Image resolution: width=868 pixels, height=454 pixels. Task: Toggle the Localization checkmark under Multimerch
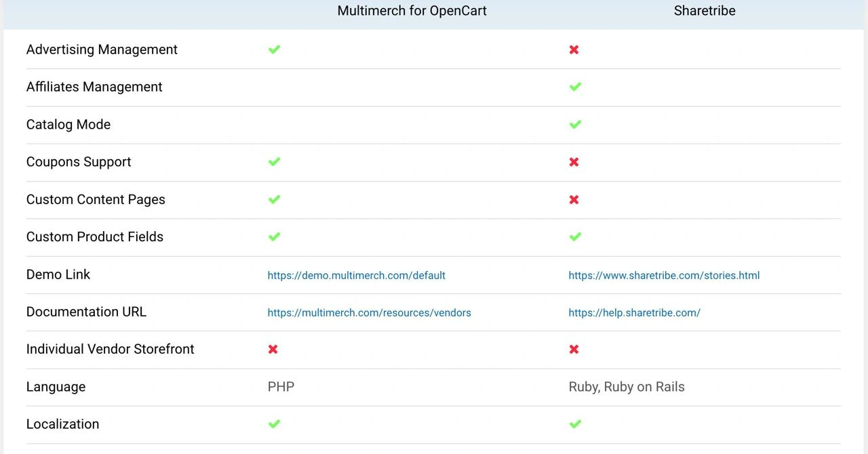(x=274, y=424)
